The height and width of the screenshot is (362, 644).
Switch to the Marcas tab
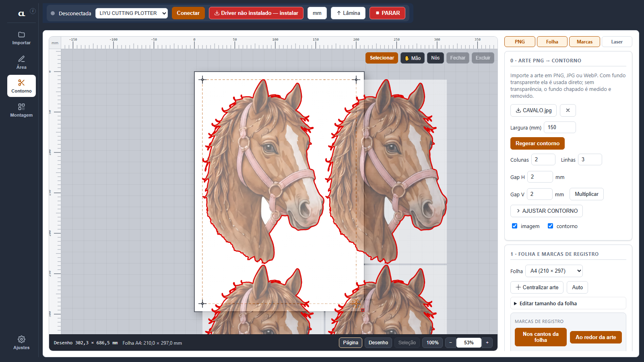(x=584, y=41)
